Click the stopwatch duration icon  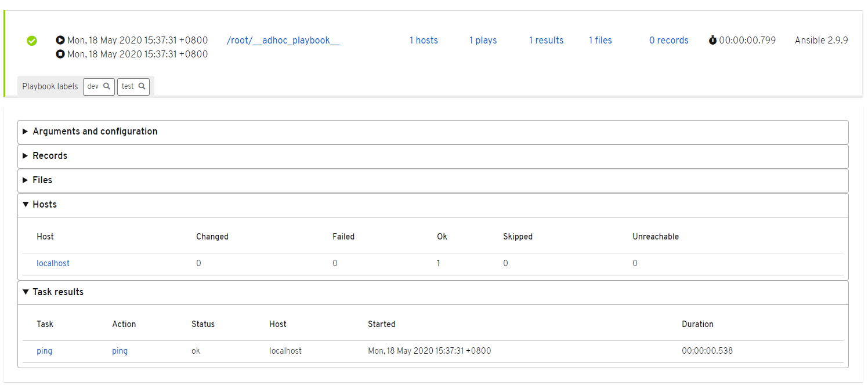[x=713, y=40]
